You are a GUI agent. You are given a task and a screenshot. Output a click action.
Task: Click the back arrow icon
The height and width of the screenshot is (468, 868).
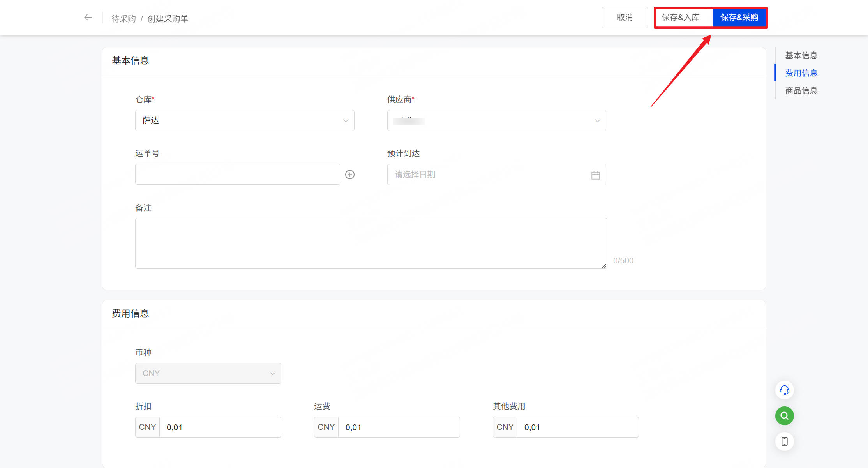point(88,18)
